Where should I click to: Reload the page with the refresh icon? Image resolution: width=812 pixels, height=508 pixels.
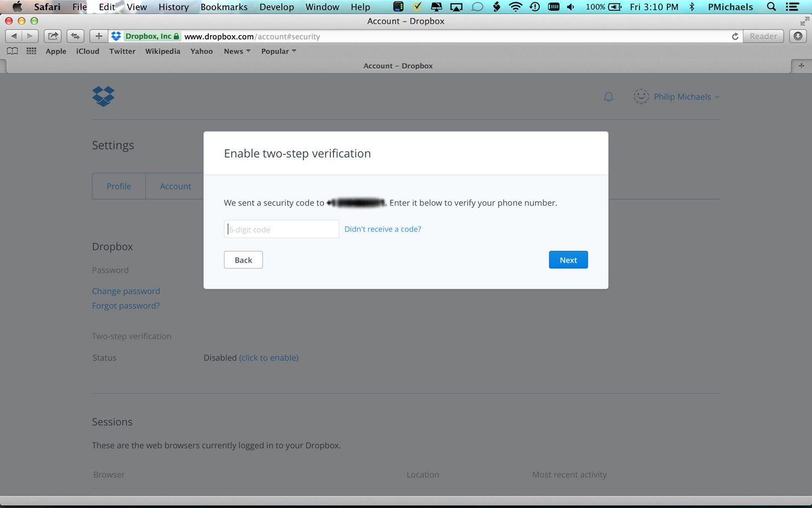tap(735, 36)
